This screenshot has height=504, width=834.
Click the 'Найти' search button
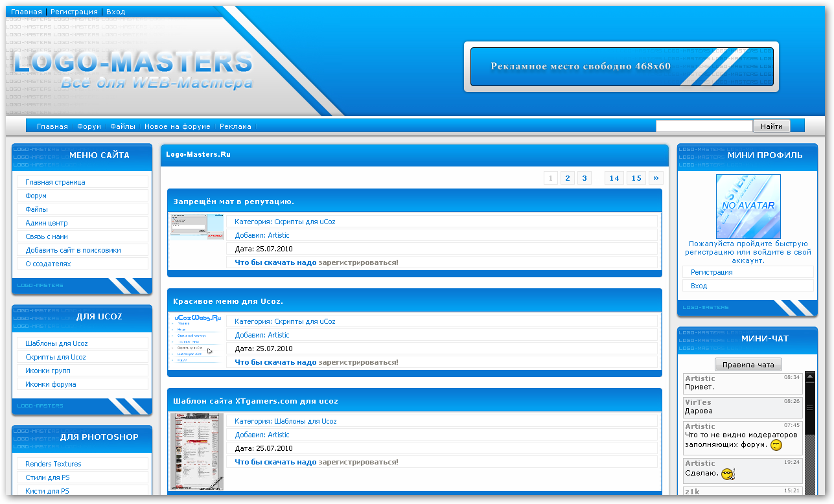click(x=771, y=126)
